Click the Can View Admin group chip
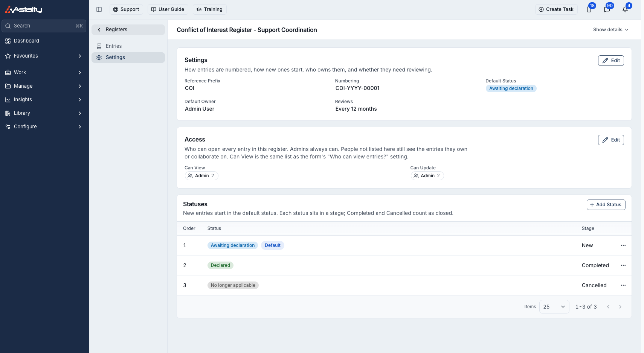Viewport: 644px width, 353px height. click(201, 176)
